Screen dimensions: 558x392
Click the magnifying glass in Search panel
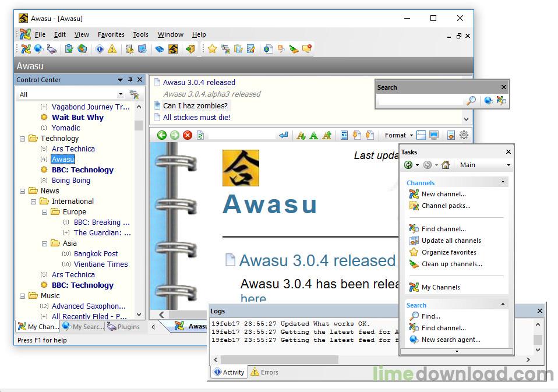click(471, 101)
